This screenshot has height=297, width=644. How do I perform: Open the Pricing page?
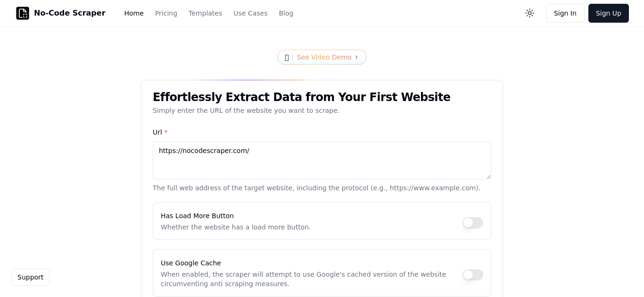[x=166, y=13]
